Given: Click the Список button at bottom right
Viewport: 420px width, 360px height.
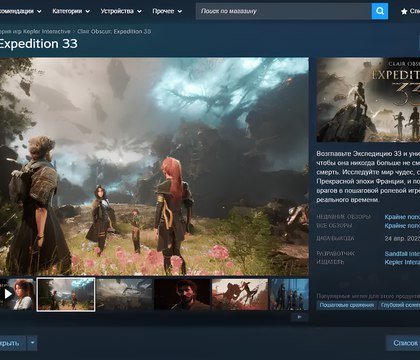Looking at the screenshot, I should (x=403, y=343).
